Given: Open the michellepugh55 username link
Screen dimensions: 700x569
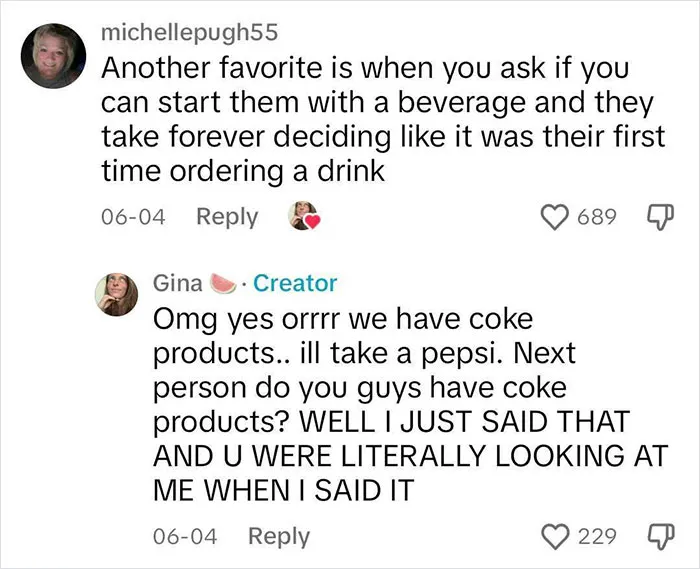Looking at the screenshot, I should [190, 33].
